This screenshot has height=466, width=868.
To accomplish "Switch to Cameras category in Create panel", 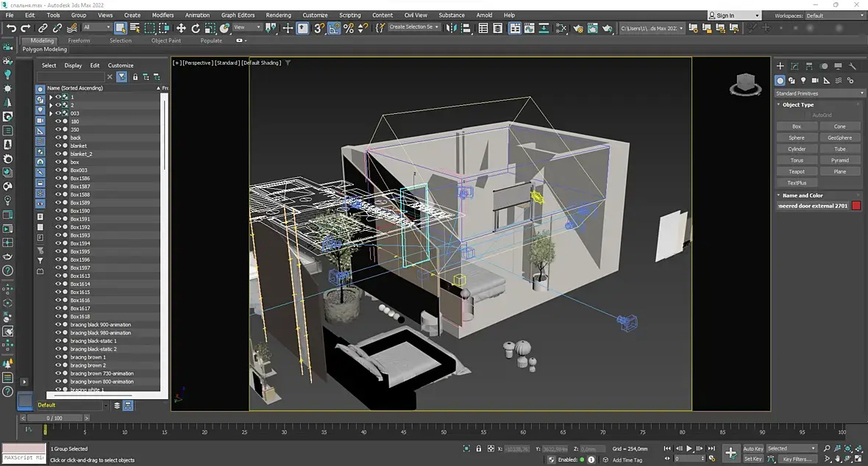I will (815, 80).
